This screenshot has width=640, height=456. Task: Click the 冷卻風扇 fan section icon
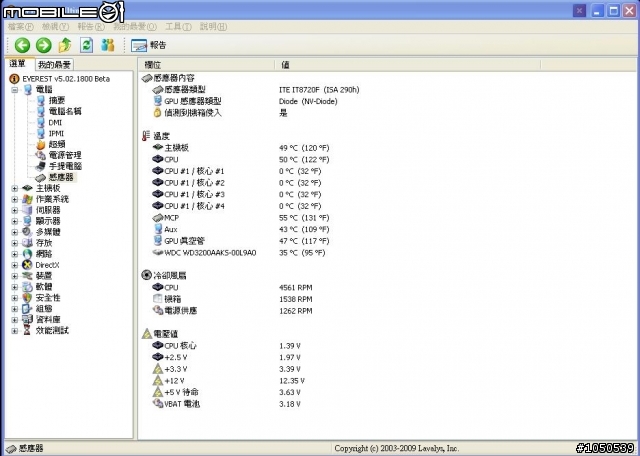click(x=147, y=275)
